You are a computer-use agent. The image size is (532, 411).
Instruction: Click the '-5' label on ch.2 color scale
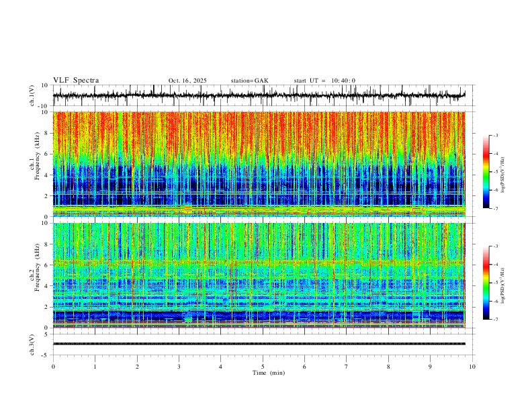496,283
